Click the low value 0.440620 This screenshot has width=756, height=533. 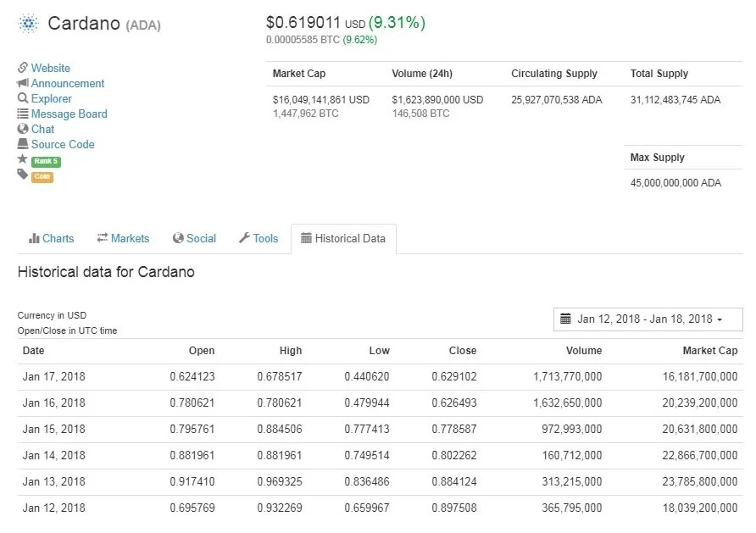click(367, 376)
